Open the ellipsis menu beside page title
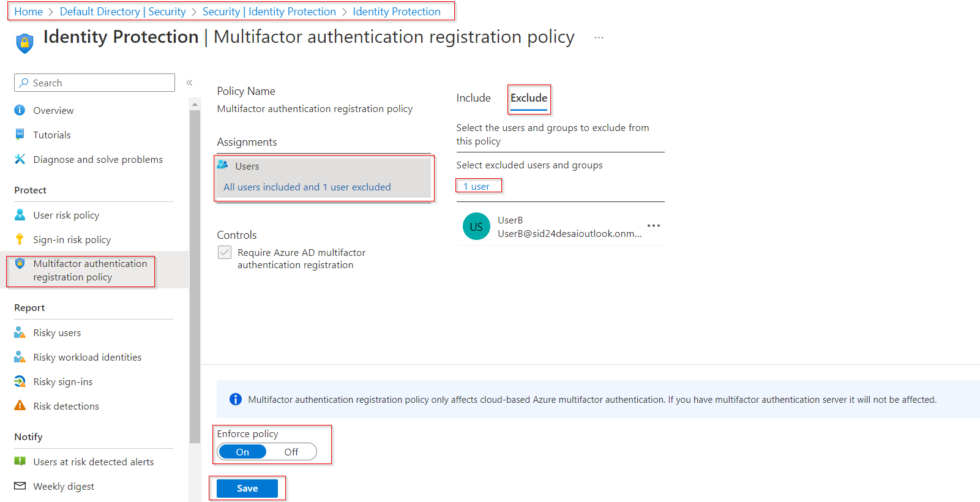 click(599, 38)
